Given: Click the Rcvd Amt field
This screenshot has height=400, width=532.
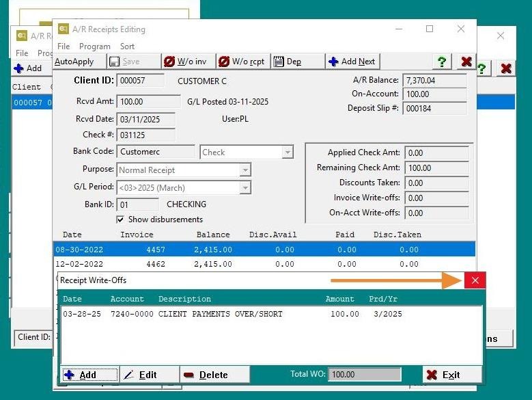Looking at the screenshot, I should pyautogui.click(x=148, y=101).
